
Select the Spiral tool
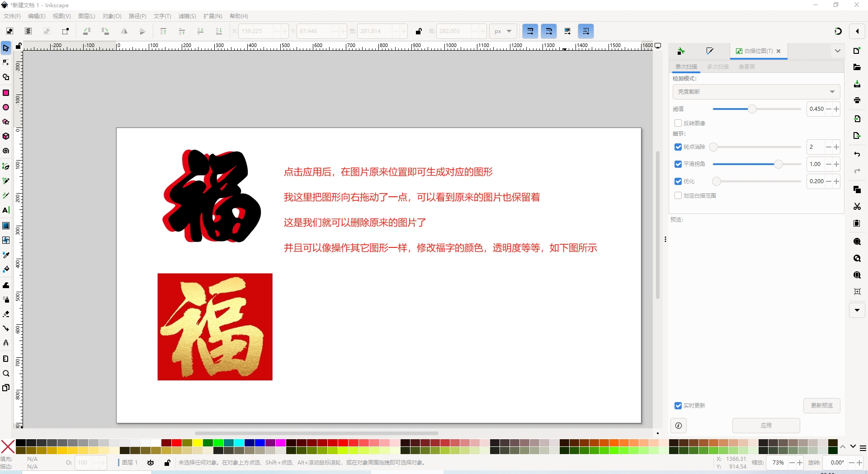6,151
